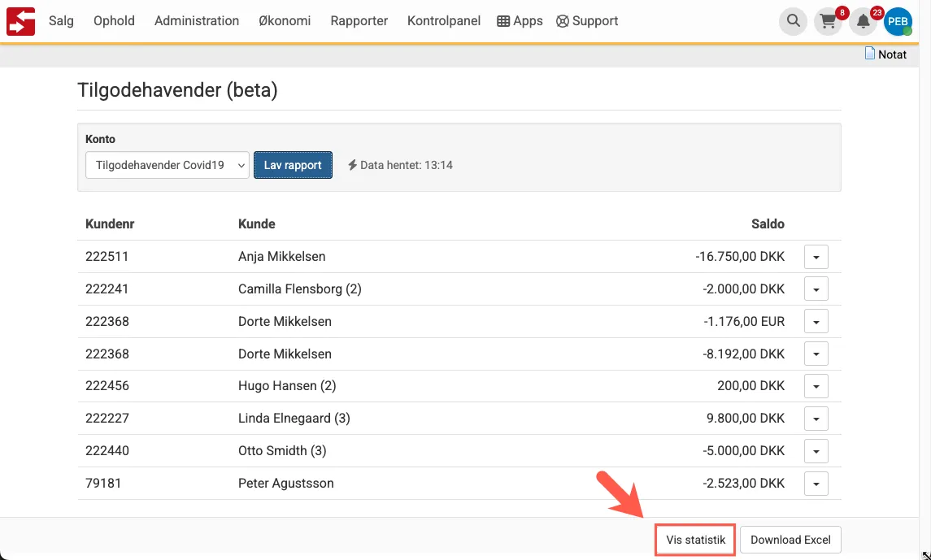Open the Support lifebuoy menu
This screenshot has width=931, height=560.
pyautogui.click(x=587, y=21)
